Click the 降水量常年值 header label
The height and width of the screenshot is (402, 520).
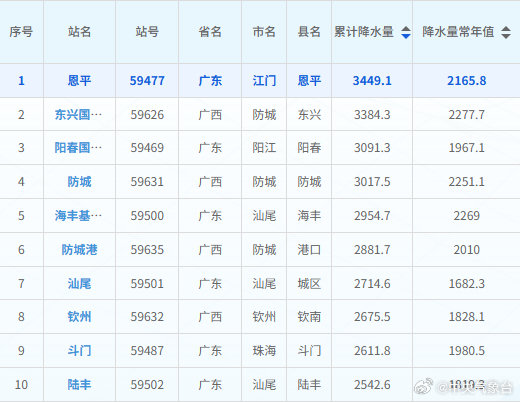[x=458, y=32]
